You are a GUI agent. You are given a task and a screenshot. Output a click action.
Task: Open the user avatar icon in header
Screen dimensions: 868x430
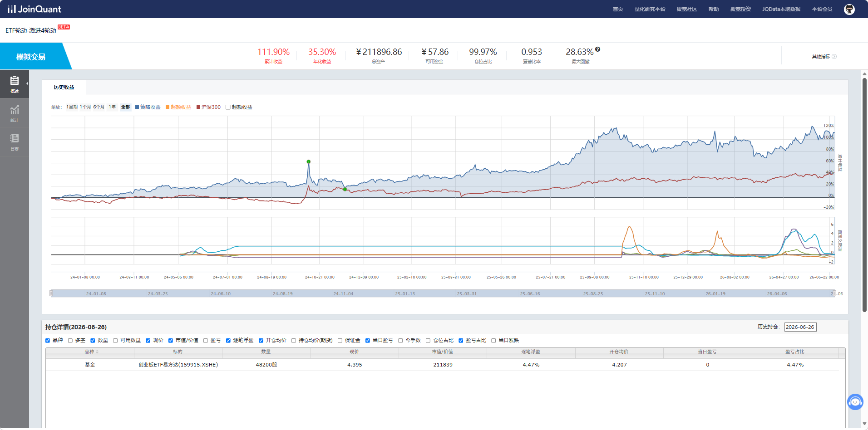tap(849, 9)
